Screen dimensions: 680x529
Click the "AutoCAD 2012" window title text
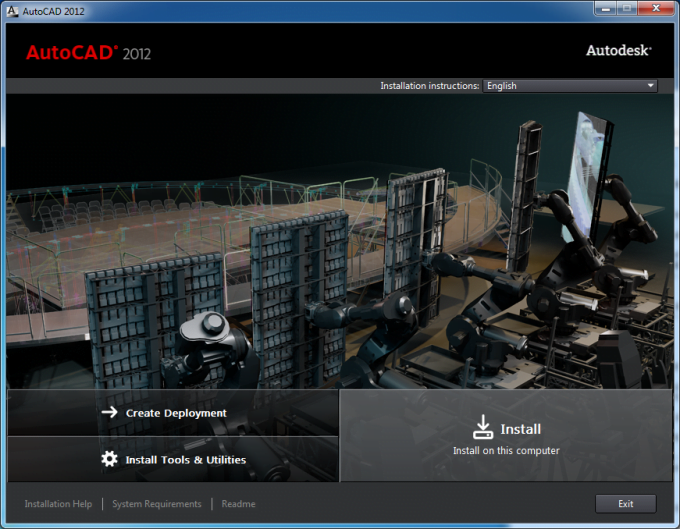tap(53, 11)
